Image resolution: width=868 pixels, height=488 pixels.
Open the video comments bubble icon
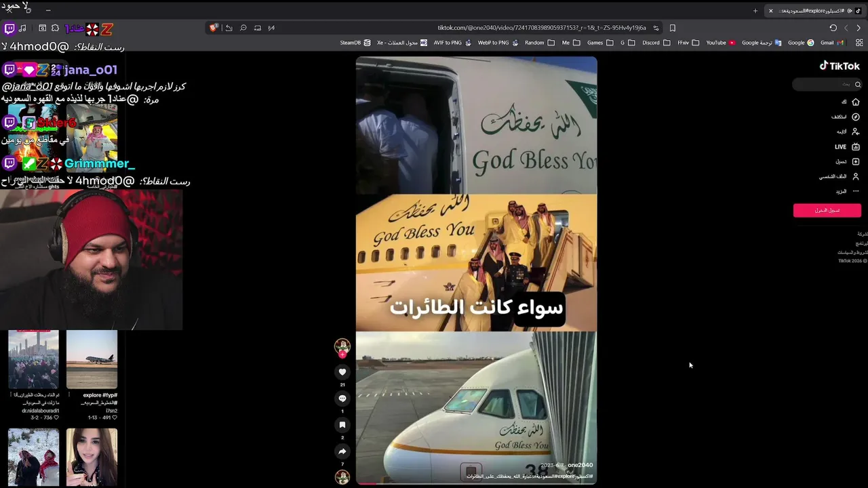pyautogui.click(x=342, y=399)
